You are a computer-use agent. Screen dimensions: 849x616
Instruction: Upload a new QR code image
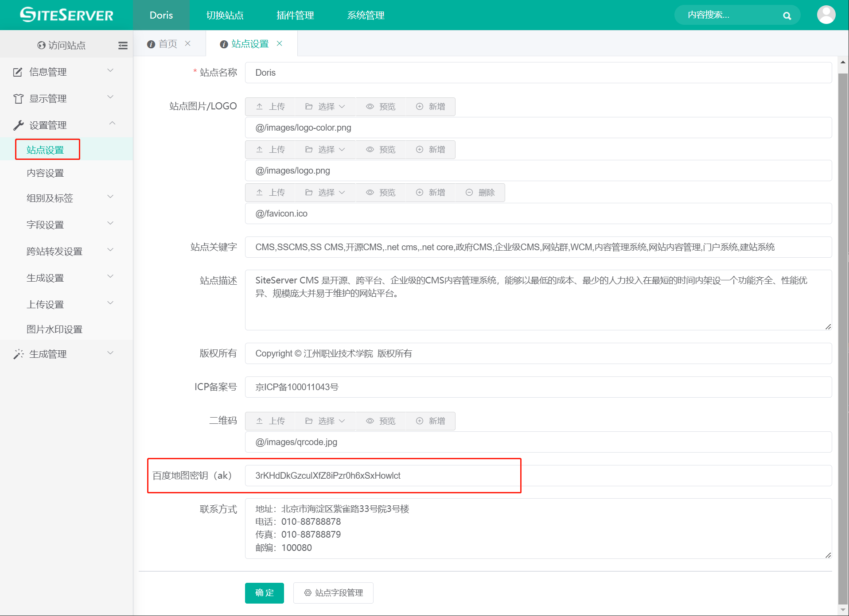click(270, 421)
